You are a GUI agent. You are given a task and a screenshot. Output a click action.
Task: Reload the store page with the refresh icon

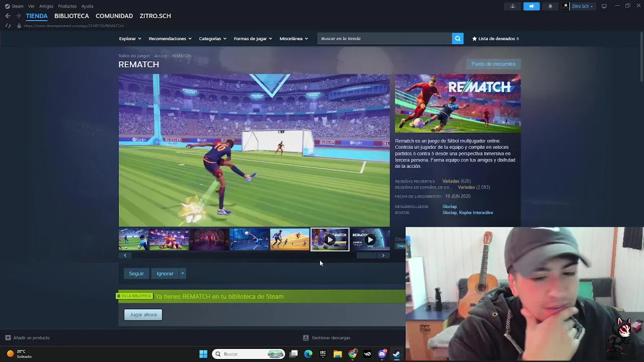click(8, 26)
